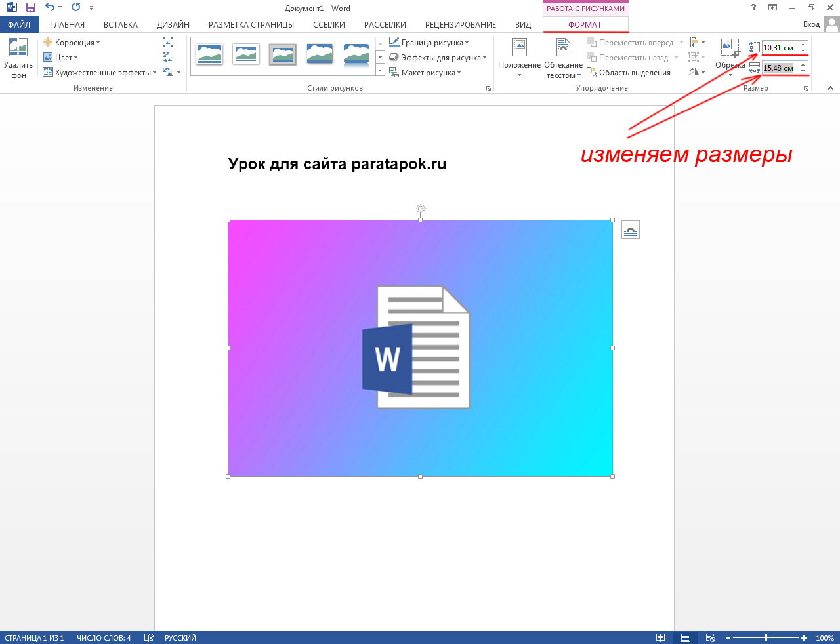The width and height of the screenshot is (840, 644).
Task: Click the Вход sign-in link
Action: click(811, 24)
